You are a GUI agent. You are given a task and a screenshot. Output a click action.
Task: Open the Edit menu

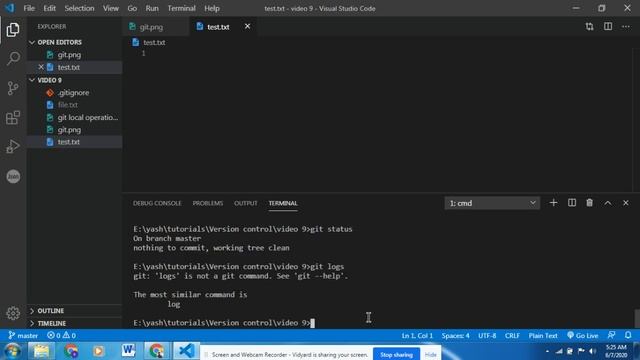(49, 8)
